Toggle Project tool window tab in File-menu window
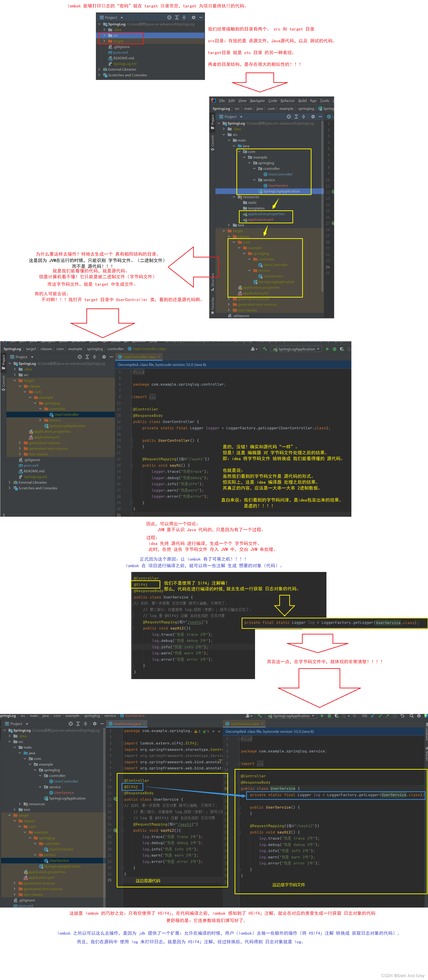 [x=212, y=122]
